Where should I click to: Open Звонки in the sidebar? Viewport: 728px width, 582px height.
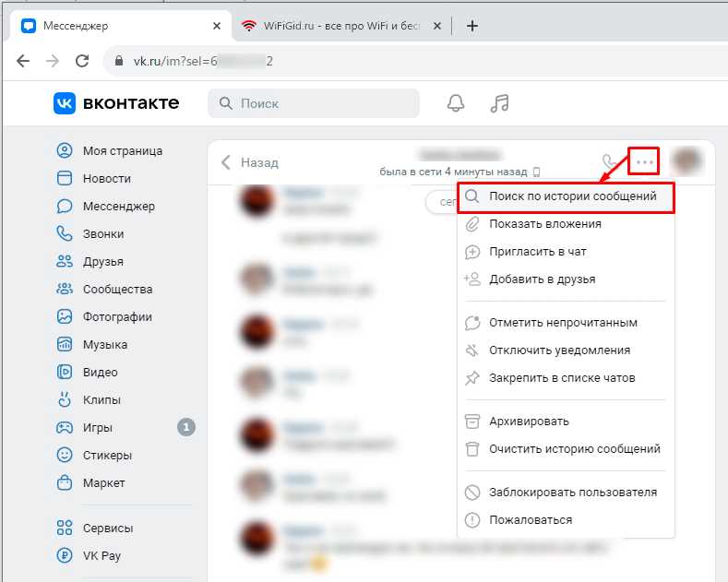tap(90, 234)
